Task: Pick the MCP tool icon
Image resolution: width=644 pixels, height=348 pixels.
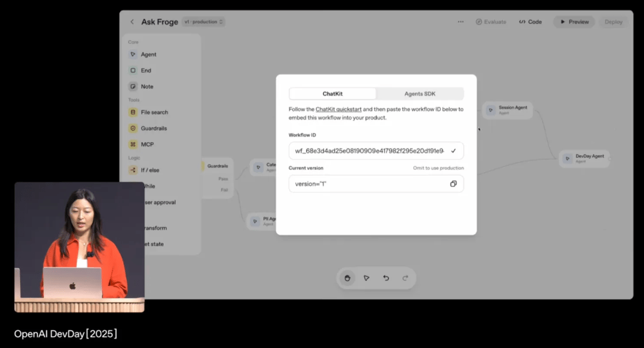Action: tap(133, 145)
